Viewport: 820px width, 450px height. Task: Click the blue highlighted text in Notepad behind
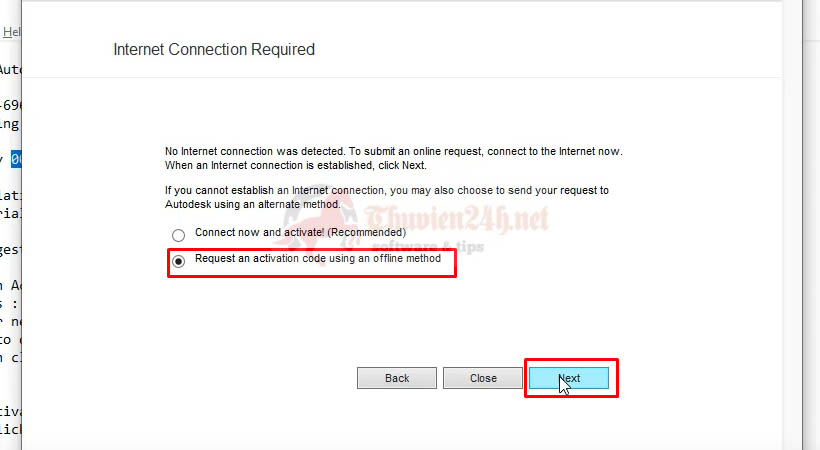point(16,159)
